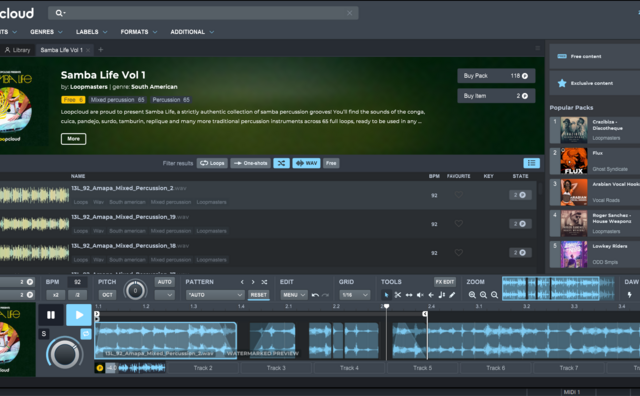Toggle the S solo button

44,334
